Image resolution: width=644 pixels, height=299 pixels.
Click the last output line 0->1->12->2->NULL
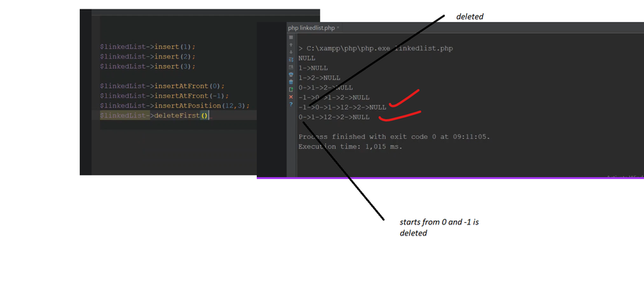(334, 117)
